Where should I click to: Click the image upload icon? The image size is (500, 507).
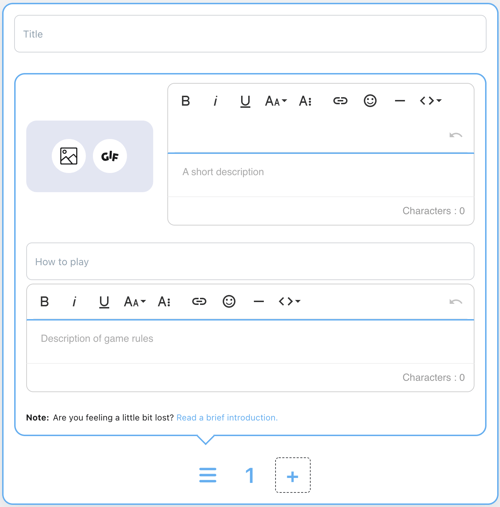click(x=69, y=156)
